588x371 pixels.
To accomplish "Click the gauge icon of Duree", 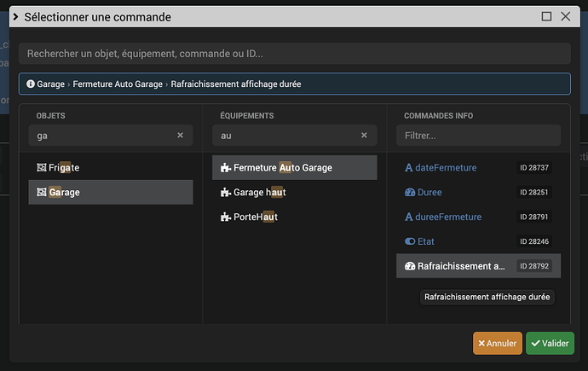I will 410,192.
